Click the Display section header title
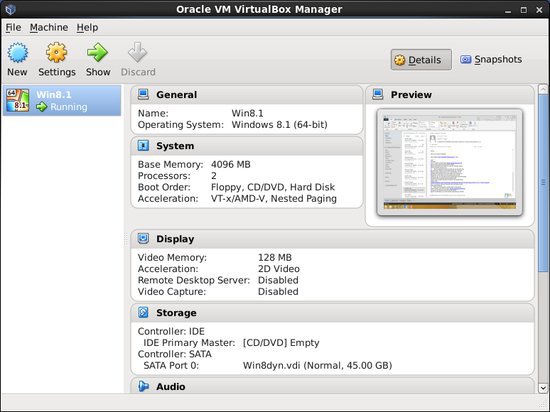 click(175, 239)
